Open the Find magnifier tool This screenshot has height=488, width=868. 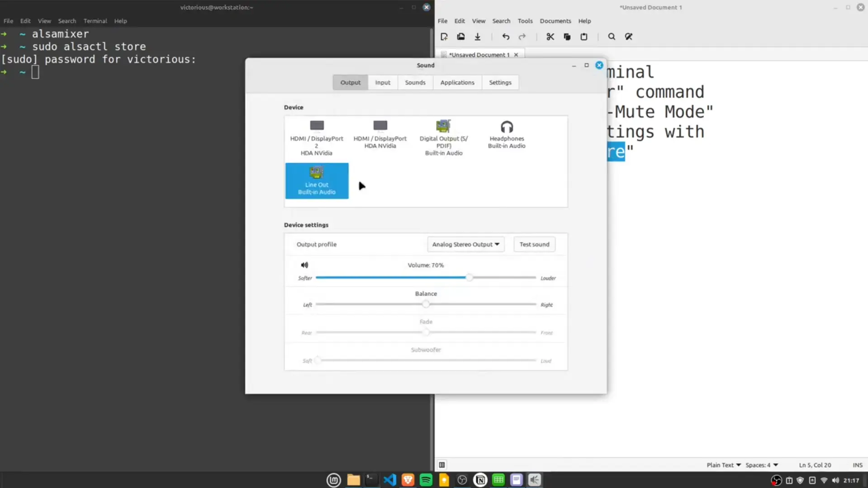[612, 37]
